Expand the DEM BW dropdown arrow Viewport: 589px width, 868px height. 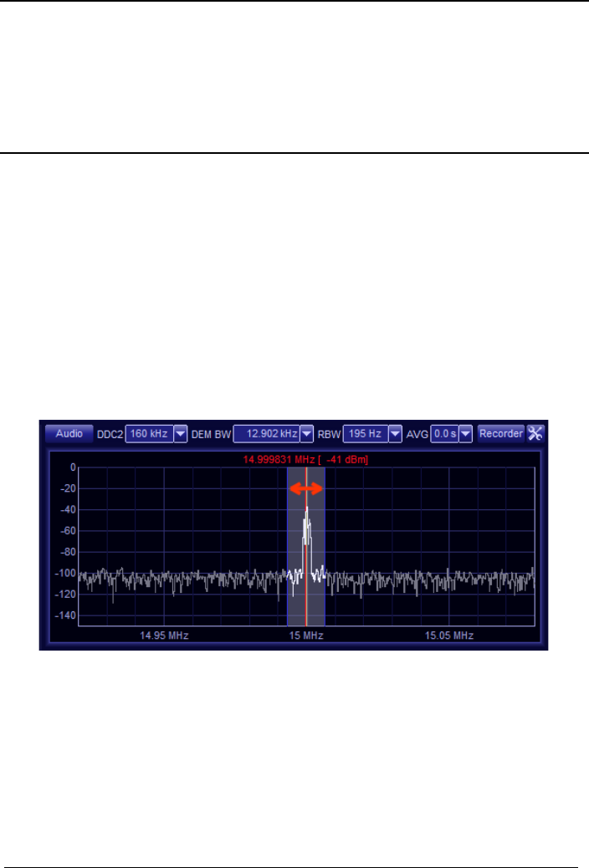[307, 434]
